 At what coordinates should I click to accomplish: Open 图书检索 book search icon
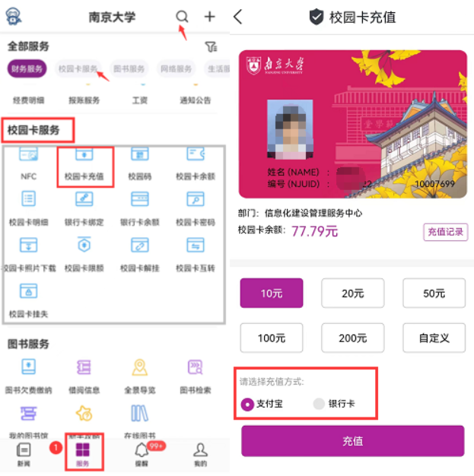point(195,367)
